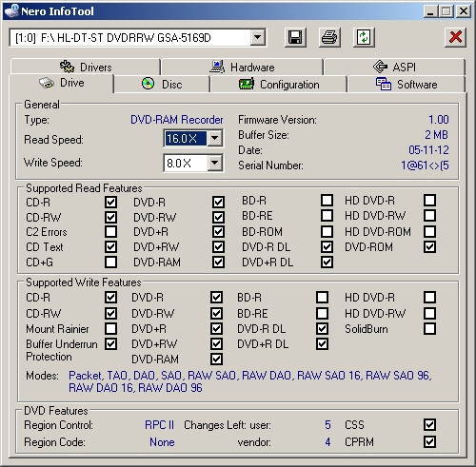This screenshot has width=476, height=467.
Task: Toggle HD DVD-ROM checkbox
Action: [429, 231]
